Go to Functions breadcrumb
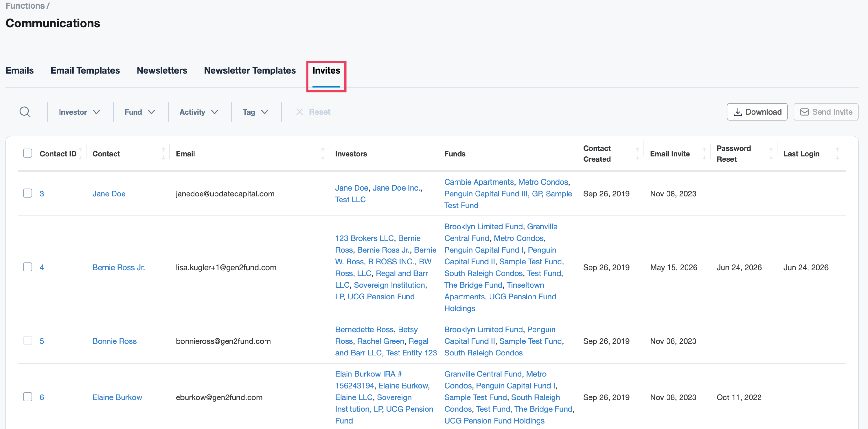Screen dimensions: 868x429 (x=25, y=6)
